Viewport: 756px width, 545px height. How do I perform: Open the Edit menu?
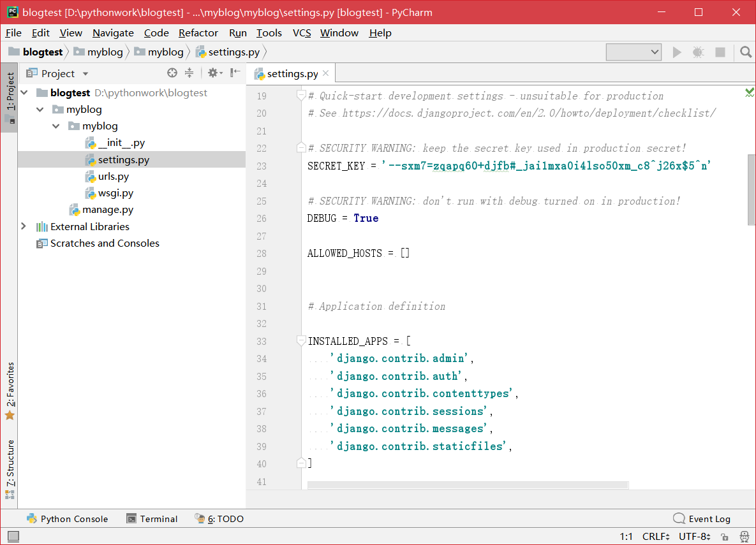[40, 33]
